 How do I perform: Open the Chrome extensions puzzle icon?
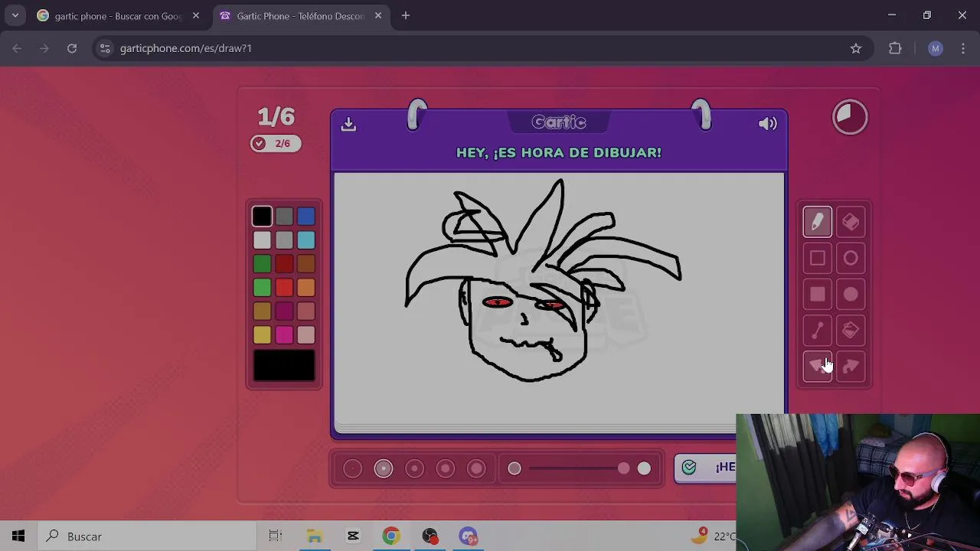tap(895, 48)
